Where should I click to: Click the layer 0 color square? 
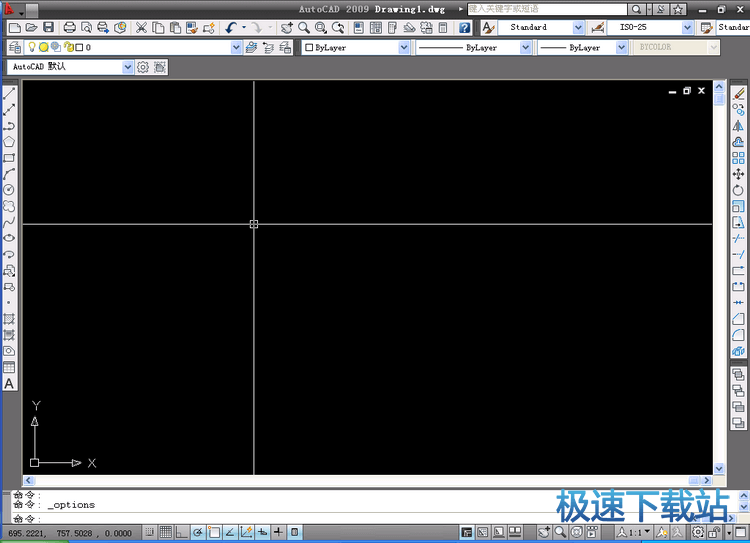[x=79, y=47]
